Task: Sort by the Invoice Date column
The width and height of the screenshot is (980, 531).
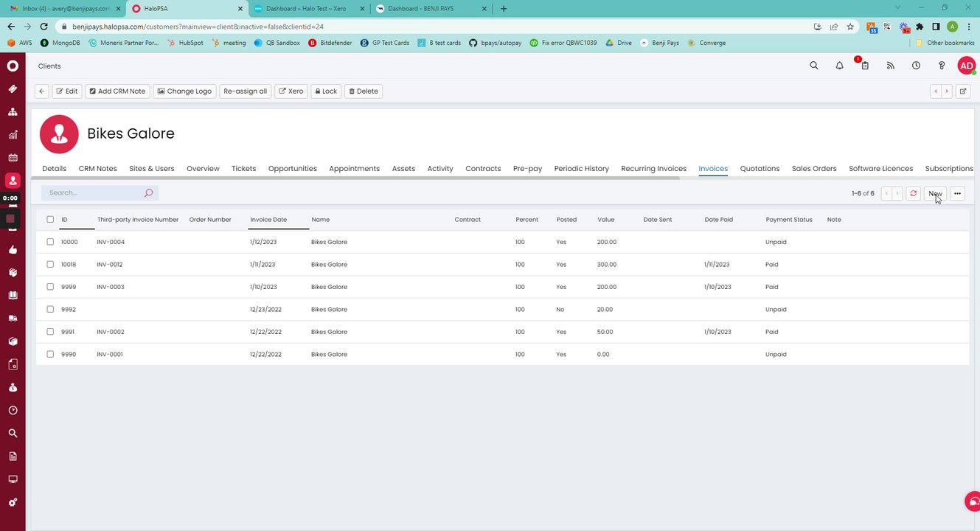Action: [268, 219]
